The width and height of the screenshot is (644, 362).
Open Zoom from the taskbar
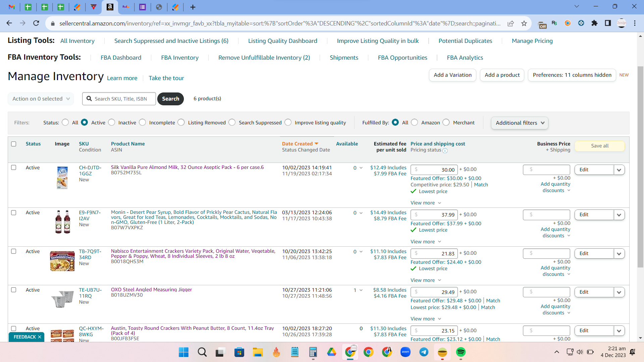tap(405, 352)
